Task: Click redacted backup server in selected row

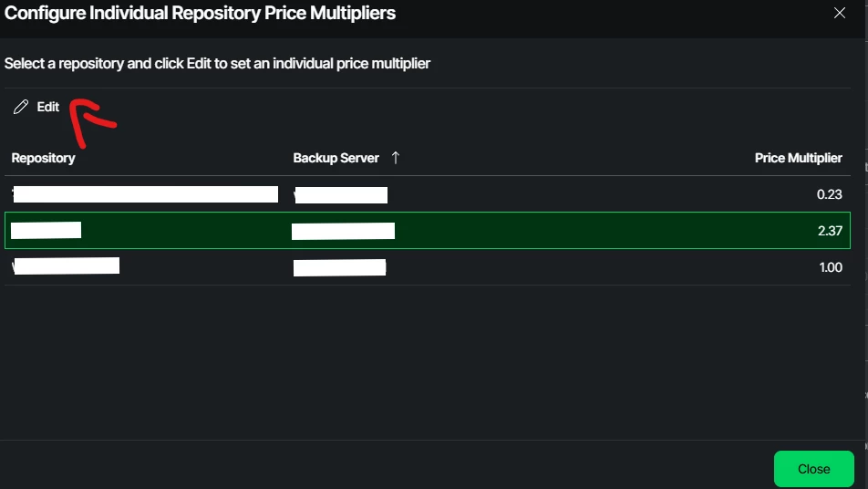Action: [x=343, y=231]
